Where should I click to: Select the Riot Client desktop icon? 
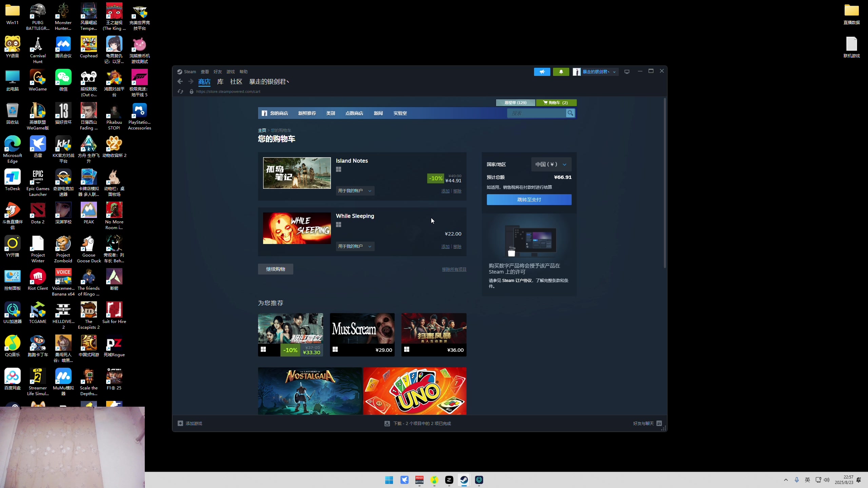(38, 280)
